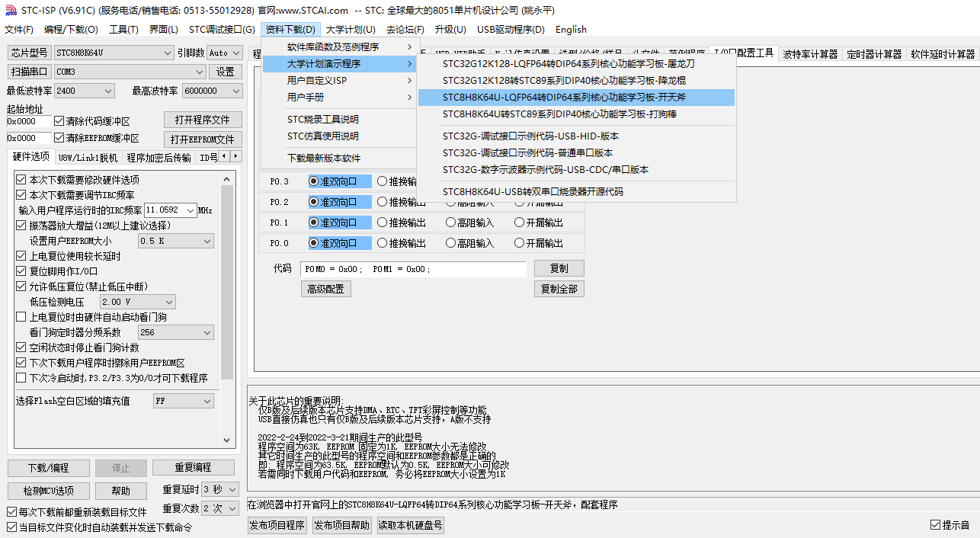Enable 上电复位时由硬件自动启动看门狗
This screenshot has width=980, height=538.
[x=21, y=317]
